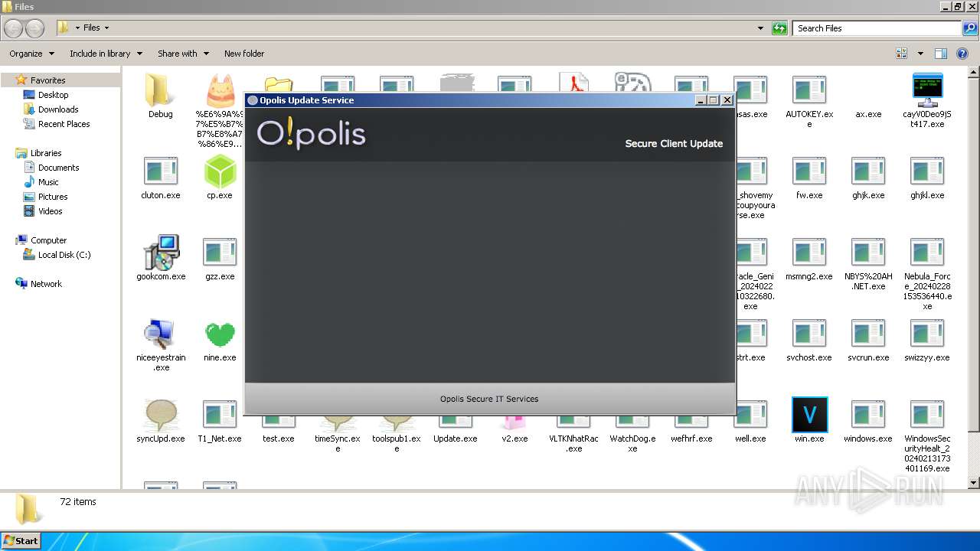Screen dimensions: 980x551
Task: Click the search magnifier button
Action: click(969, 28)
